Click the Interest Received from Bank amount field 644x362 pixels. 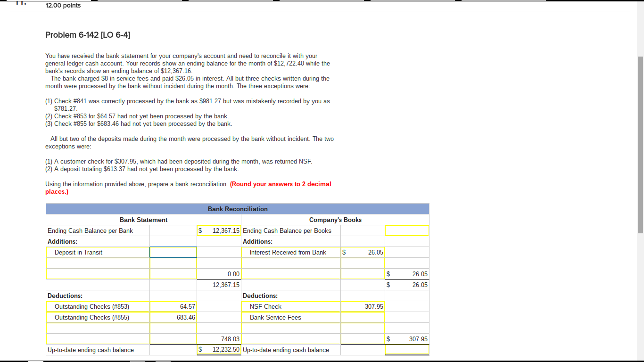click(363, 252)
